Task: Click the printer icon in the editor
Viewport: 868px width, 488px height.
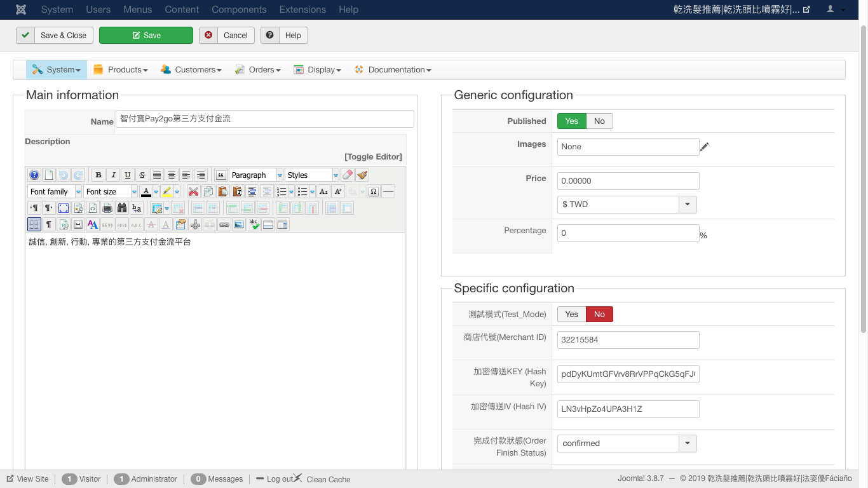Action: pyautogui.click(x=107, y=208)
